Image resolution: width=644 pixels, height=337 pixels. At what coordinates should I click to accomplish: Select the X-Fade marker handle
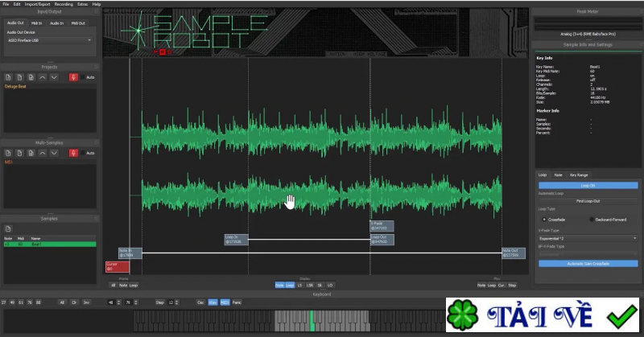[x=382, y=226]
